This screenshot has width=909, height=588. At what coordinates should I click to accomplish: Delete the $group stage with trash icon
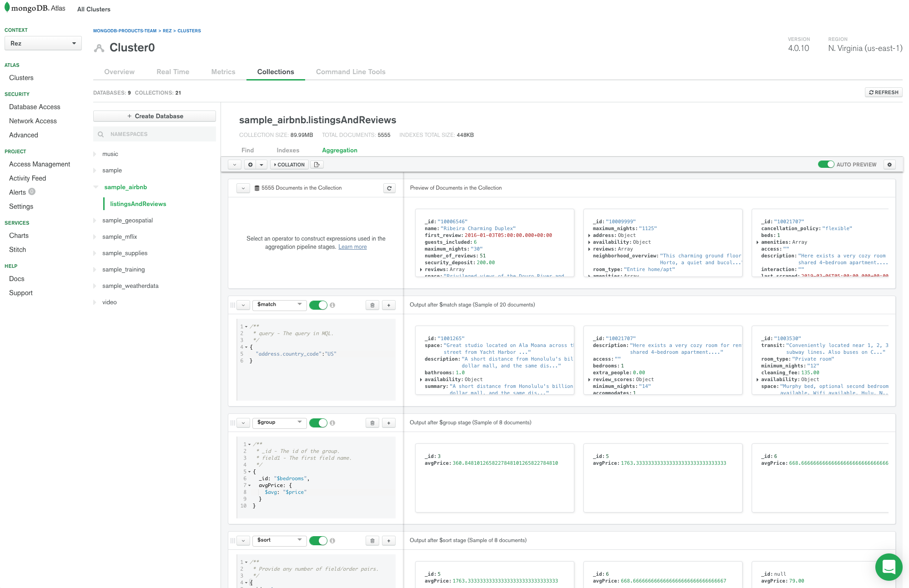[x=372, y=423]
